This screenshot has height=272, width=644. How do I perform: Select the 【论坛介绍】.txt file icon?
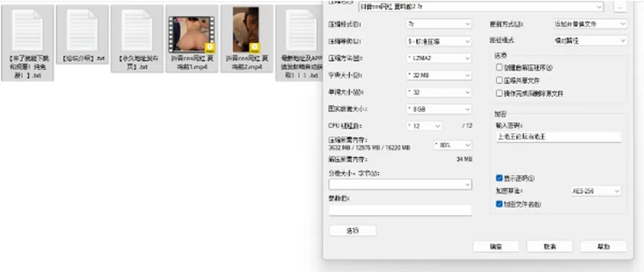pos(82,30)
